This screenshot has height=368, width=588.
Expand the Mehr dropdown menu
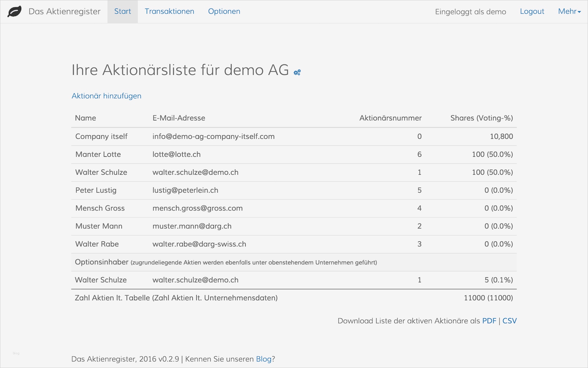coord(569,11)
